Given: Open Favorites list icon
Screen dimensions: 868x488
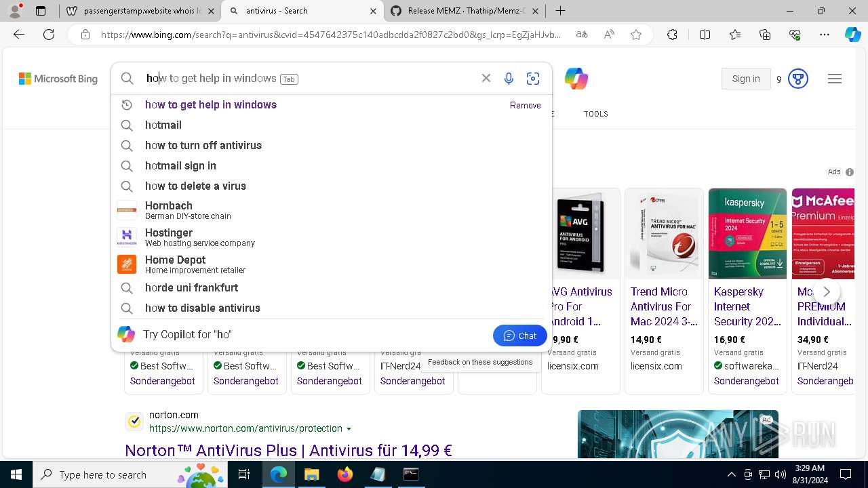Looking at the screenshot, I should [x=735, y=35].
